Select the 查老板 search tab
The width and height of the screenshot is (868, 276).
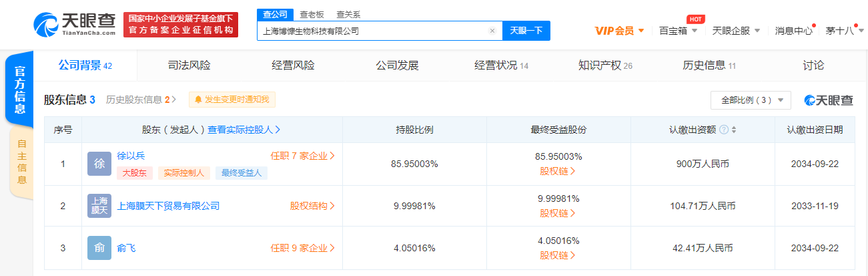point(311,13)
